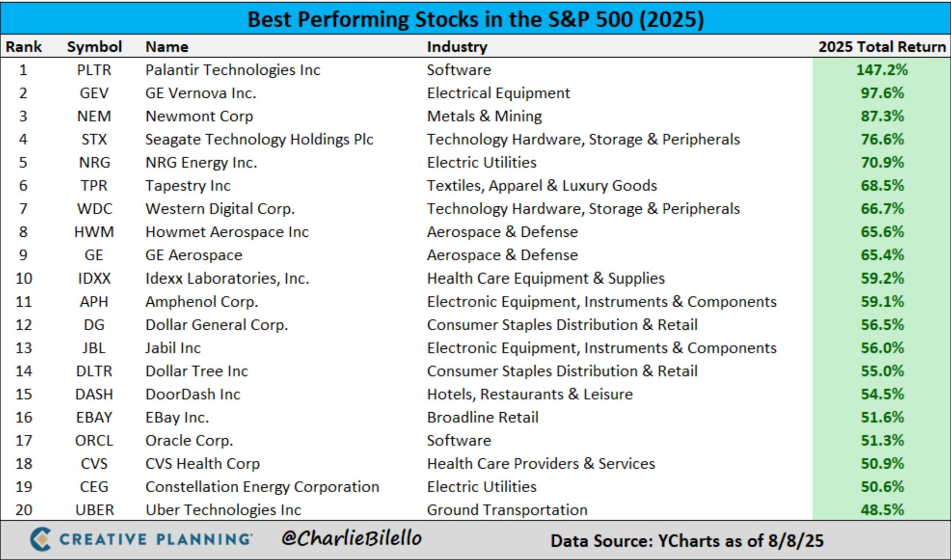The image size is (951, 560).
Task: Click the IDXX ticker symbol
Action: tap(94, 278)
